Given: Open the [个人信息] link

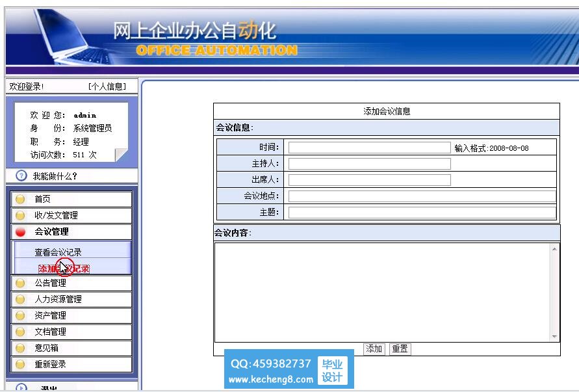Looking at the screenshot, I should [107, 86].
